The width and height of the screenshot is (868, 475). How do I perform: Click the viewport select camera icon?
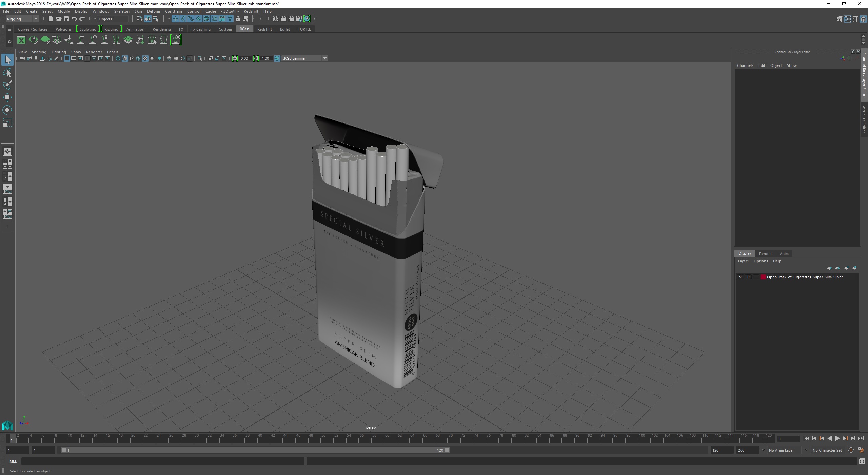[x=22, y=58]
